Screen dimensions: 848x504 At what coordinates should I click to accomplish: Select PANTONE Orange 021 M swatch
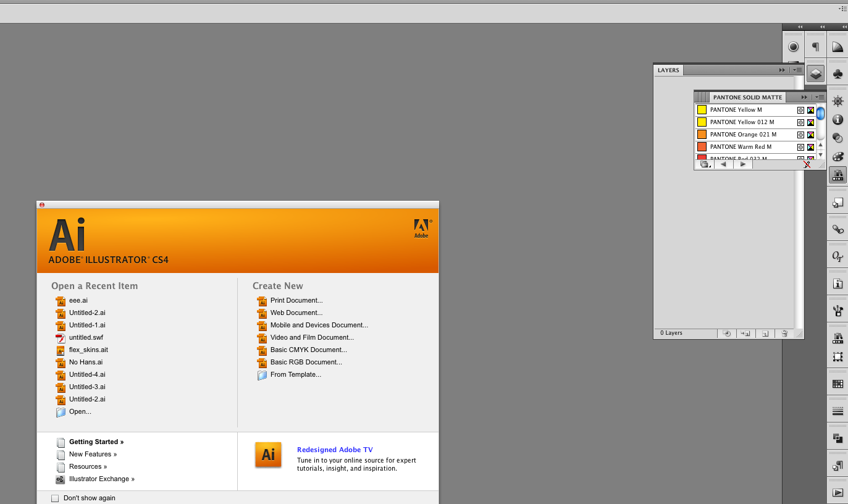(755, 135)
